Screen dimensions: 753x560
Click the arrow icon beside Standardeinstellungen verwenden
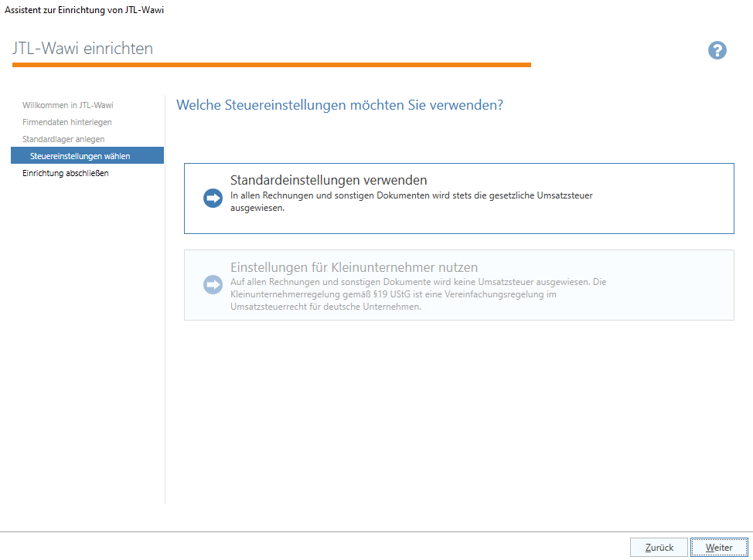pos(213,199)
